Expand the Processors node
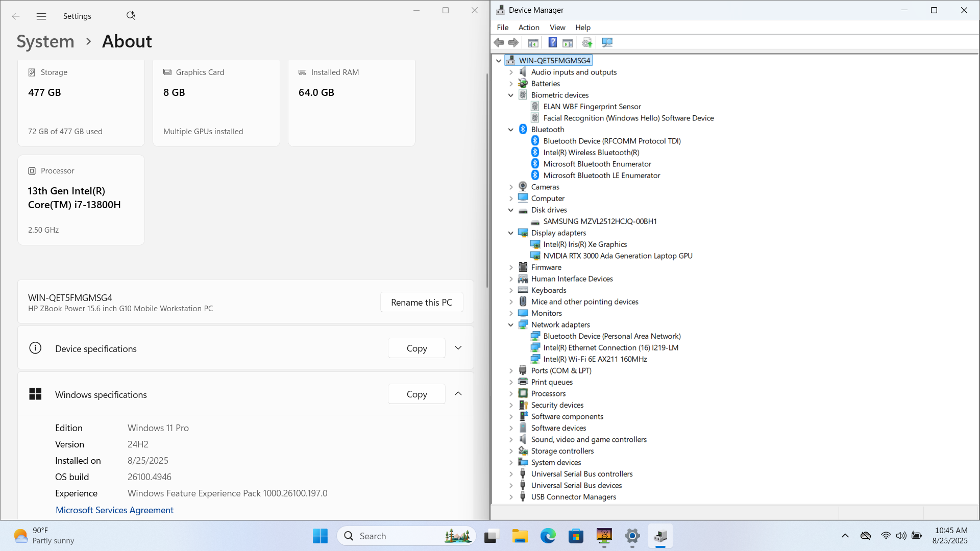 [x=511, y=394]
